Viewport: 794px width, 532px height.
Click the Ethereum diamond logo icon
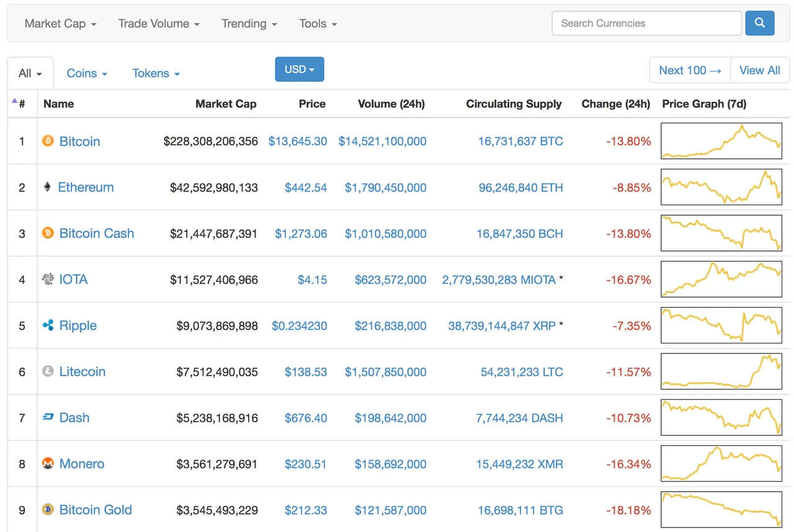[x=47, y=187]
